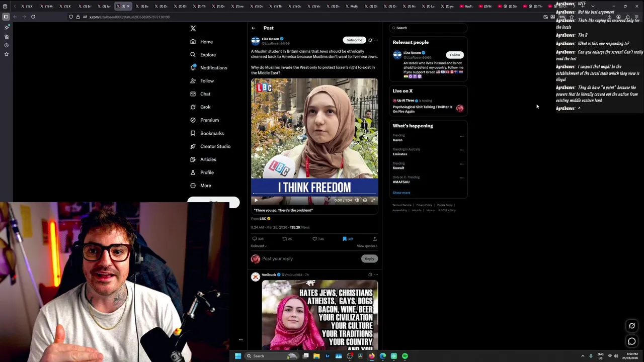Open Chat in the X sidebar

pos(200,94)
